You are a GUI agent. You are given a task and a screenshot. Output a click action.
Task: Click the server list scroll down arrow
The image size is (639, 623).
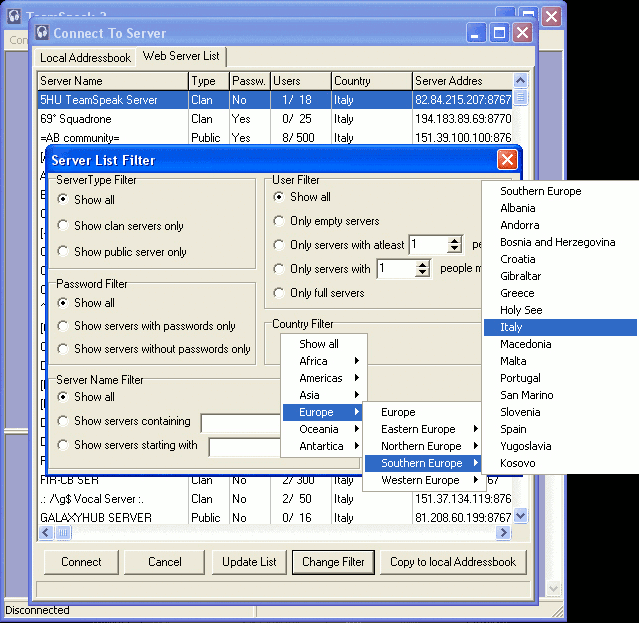tap(520, 515)
